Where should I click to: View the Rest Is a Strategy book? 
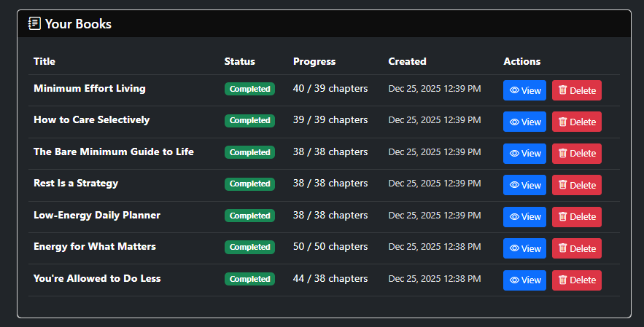click(524, 185)
